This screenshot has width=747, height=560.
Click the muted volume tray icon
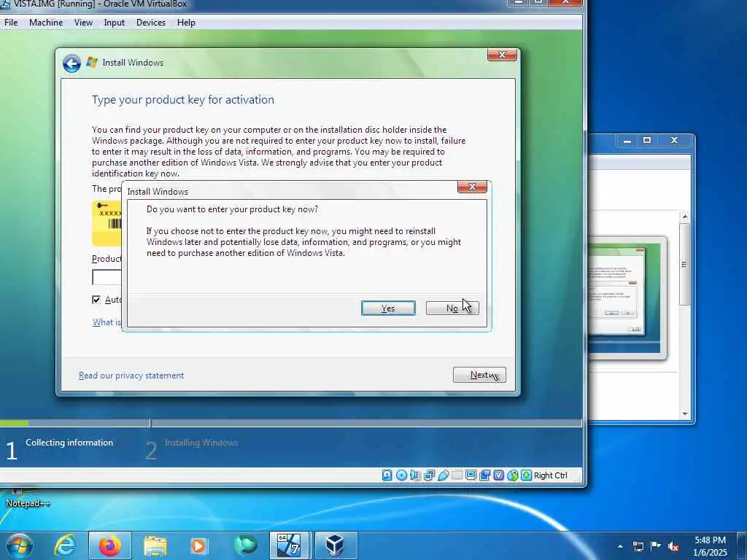(x=673, y=547)
